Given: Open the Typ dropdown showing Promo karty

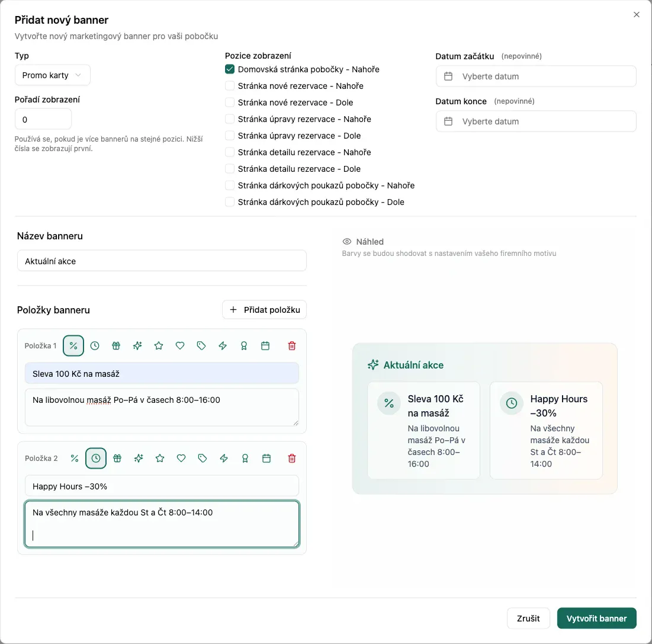Looking at the screenshot, I should (52, 75).
